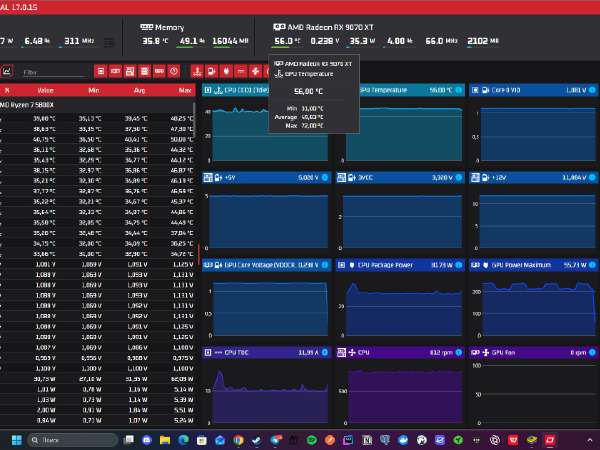
Task: Click the Memory heading in top summary
Action: pos(170,27)
